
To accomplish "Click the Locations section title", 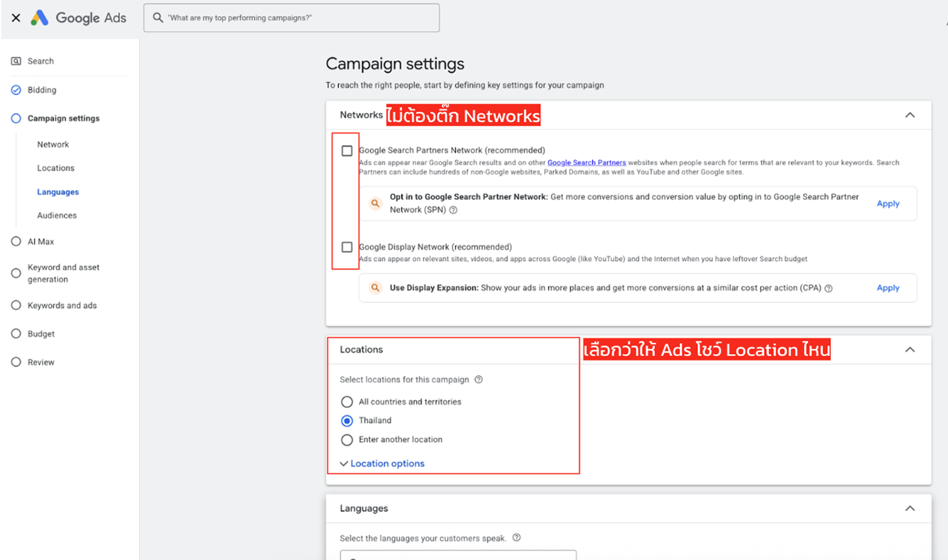I will 361,350.
